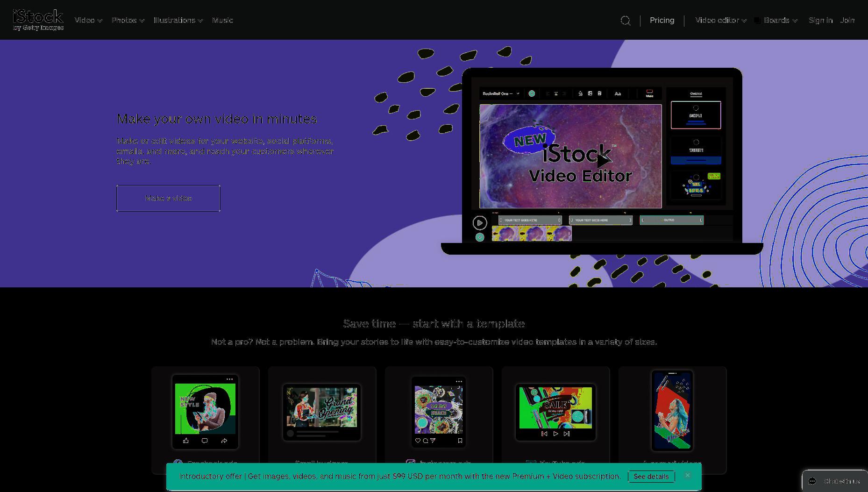This screenshot has width=868, height=492.
Task: Click the Sign in link
Action: (820, 20)
